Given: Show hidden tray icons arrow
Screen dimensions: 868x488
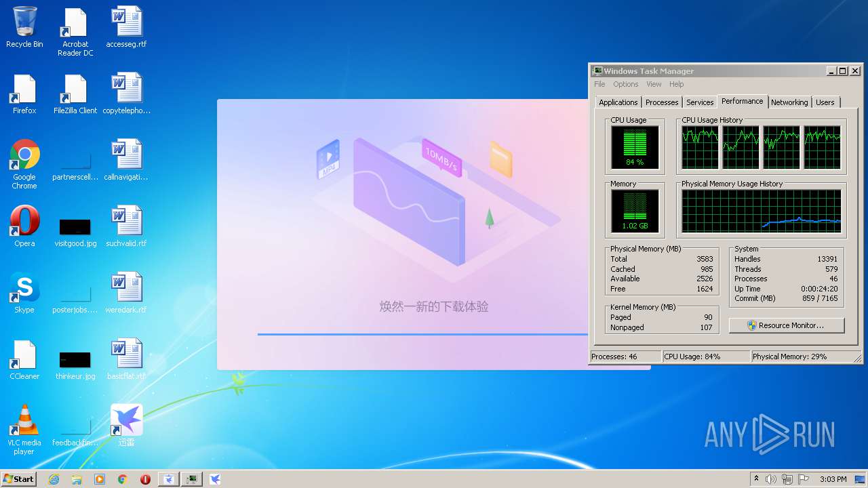Looking at the screenshot, I should [756, 479].
